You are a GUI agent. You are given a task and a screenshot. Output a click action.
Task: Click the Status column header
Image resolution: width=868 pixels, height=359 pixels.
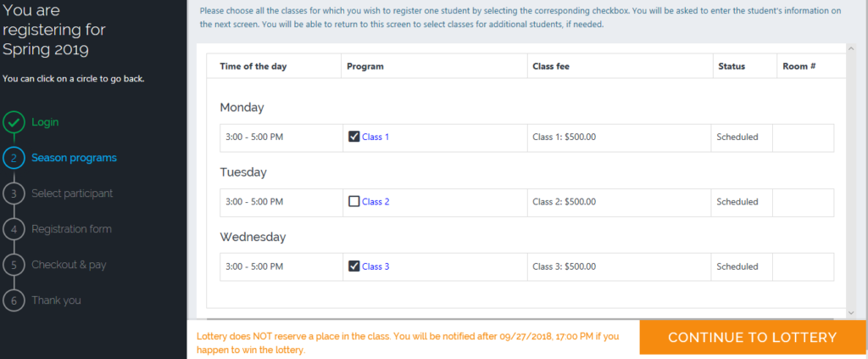[732, 66]
